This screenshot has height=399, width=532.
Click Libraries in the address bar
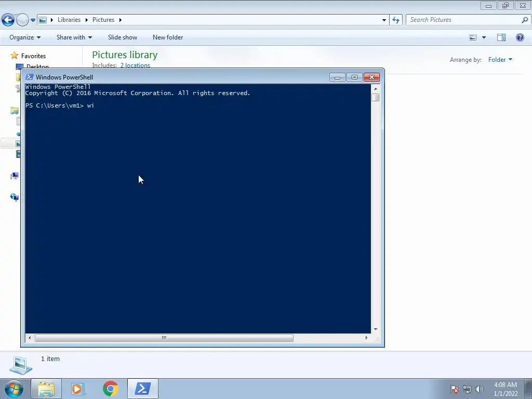[x=69, y=20]
